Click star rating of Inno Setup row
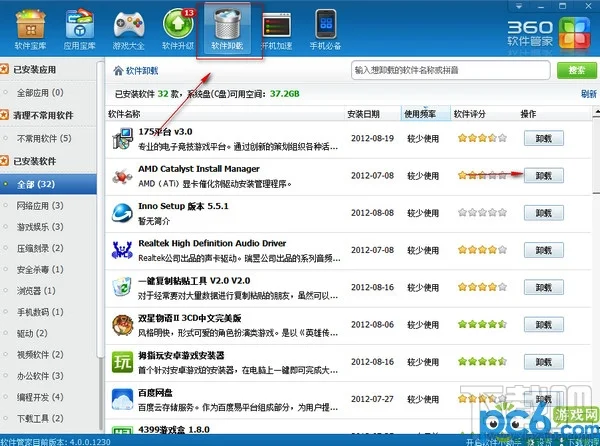The image size is (600, 446). point(483,212)
